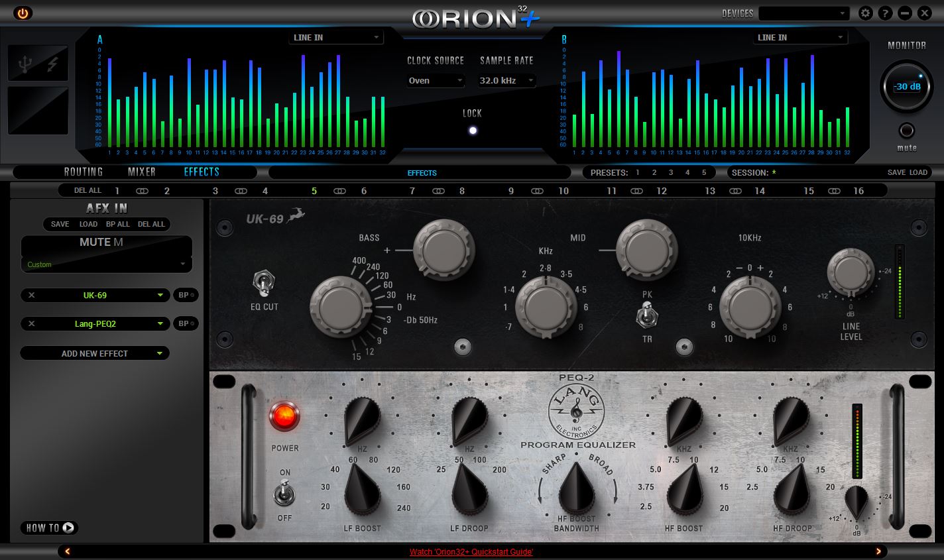Select preset 1
944x560 pixels.
pyautogui.click(x=638, y=172)
